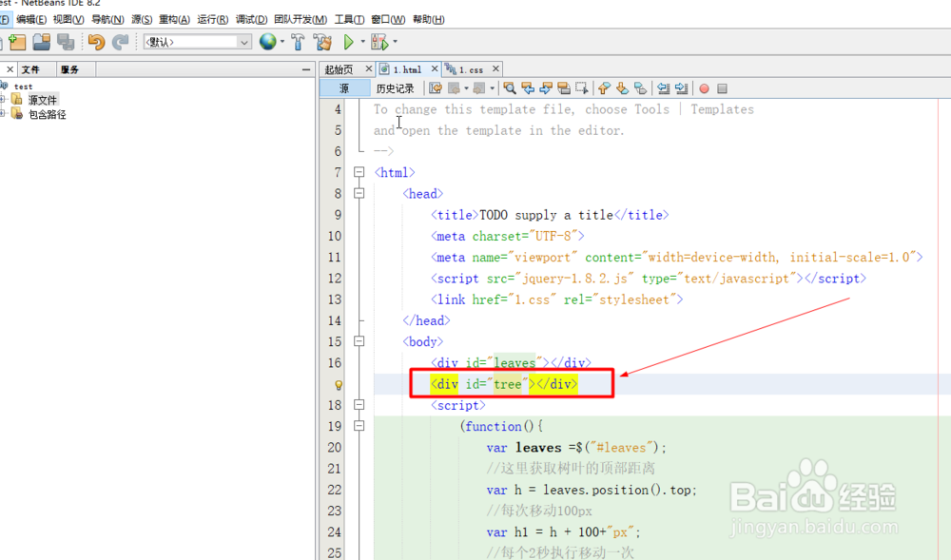The height and width of the screenshot is (560, 951).
Task: Collapse the script fold on line 18
Action: click(x=359, y=404)
